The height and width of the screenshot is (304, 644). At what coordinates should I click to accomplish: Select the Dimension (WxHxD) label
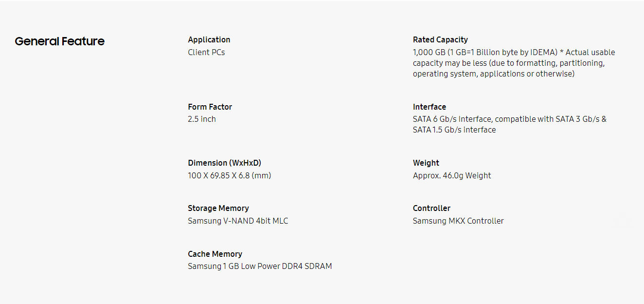228,163
